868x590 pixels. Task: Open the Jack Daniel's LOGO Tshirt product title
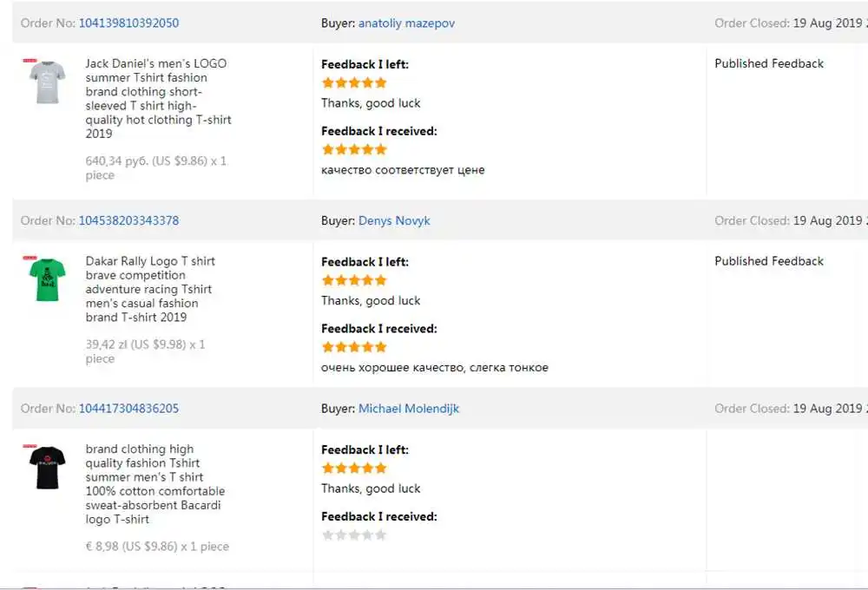(158, 98)
